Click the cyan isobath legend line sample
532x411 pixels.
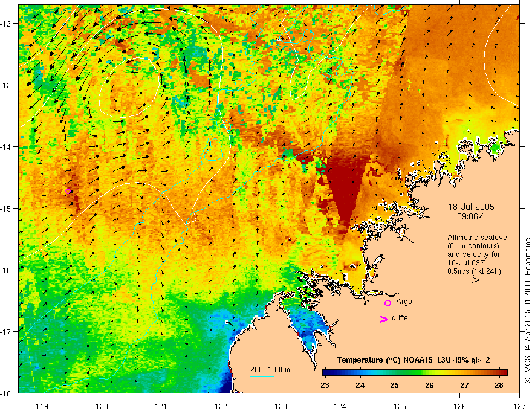click(x=262, y=377)
